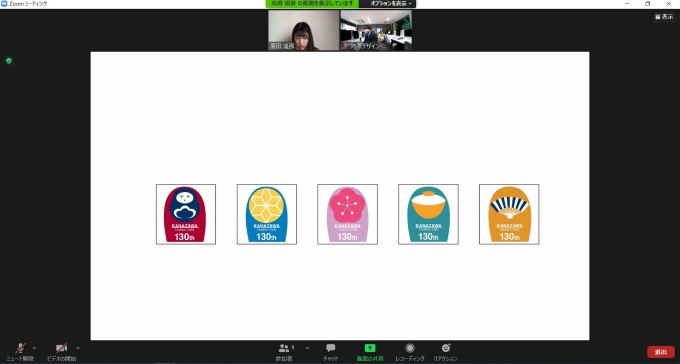This screenshot has width=680, height=364.
Task: Click the red daruma Kanazawa logo
Action: coord(186,214)
